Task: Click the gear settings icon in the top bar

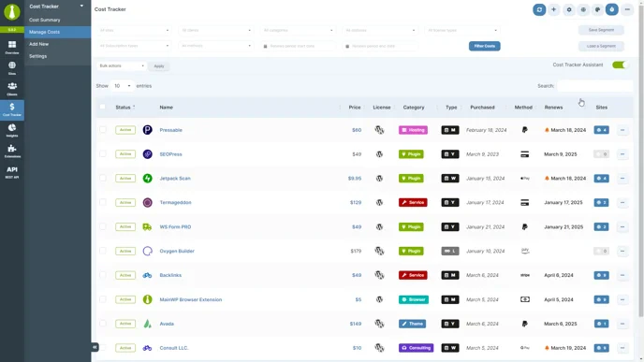Action: (569, 9)
